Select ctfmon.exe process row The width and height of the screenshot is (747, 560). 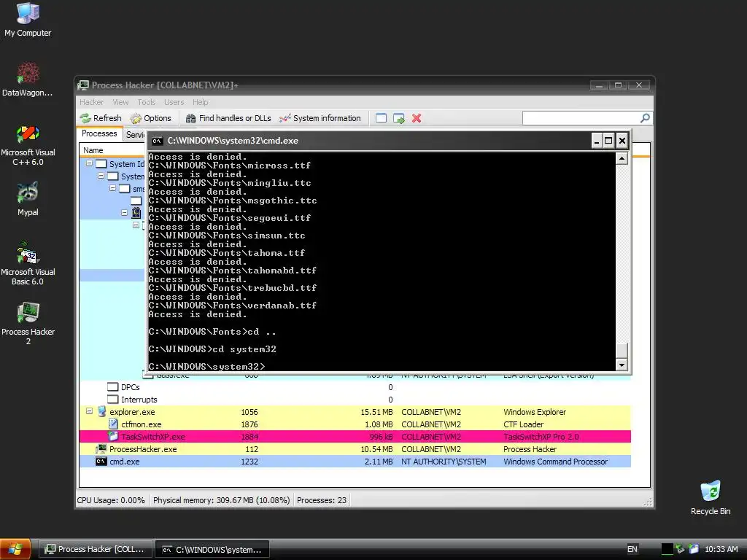(x=355, y=424)
